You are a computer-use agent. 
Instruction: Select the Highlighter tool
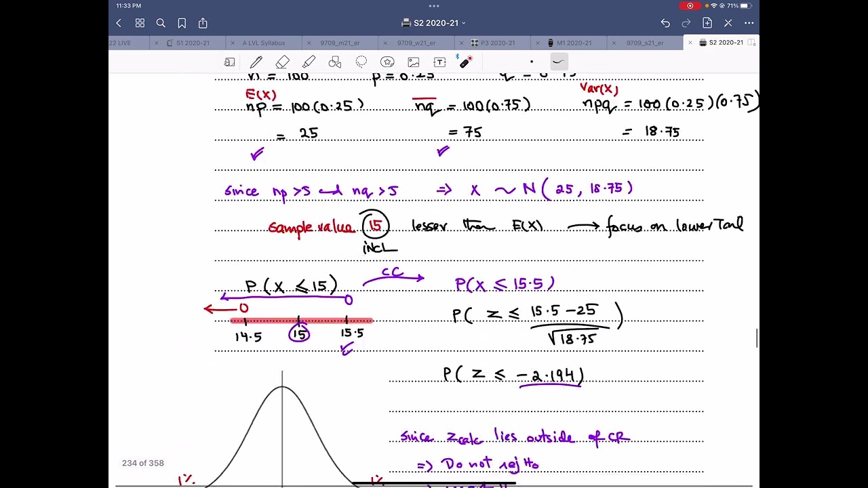click(x=309, y=62)
